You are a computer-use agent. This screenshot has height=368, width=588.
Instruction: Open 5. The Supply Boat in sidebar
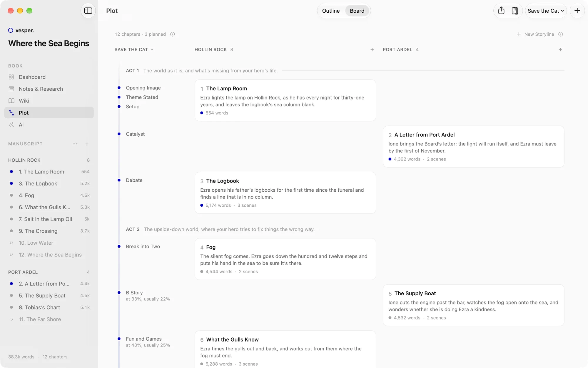pyautogui.click(x=49, y=296)
